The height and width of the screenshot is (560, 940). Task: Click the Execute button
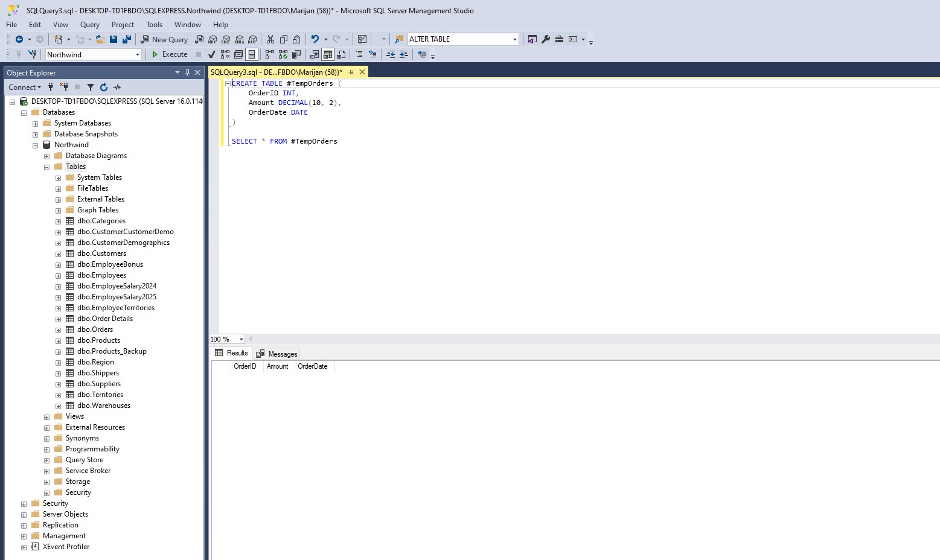[x=170, y=54]
